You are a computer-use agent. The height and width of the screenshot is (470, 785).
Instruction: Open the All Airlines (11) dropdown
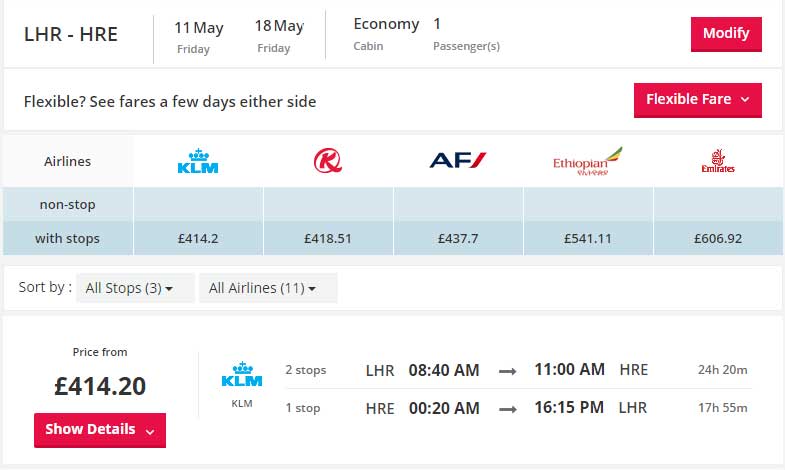[x=268, y=288]
